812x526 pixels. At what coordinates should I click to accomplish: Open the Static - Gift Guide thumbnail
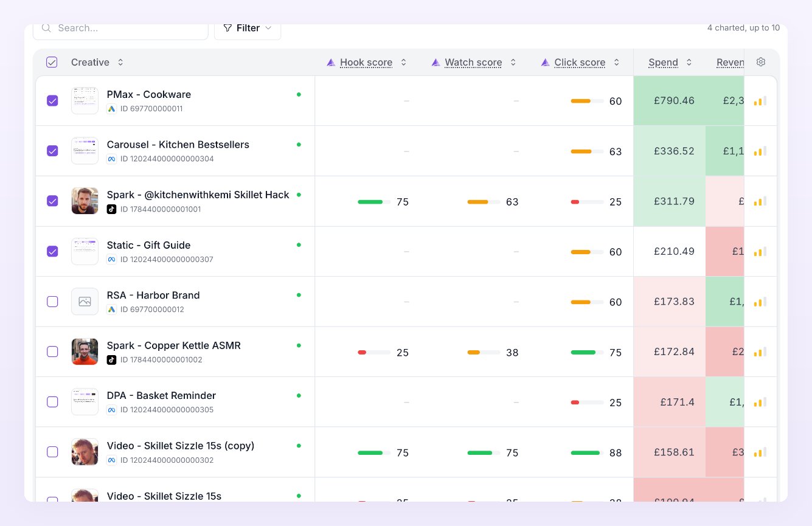click(85, 251)
